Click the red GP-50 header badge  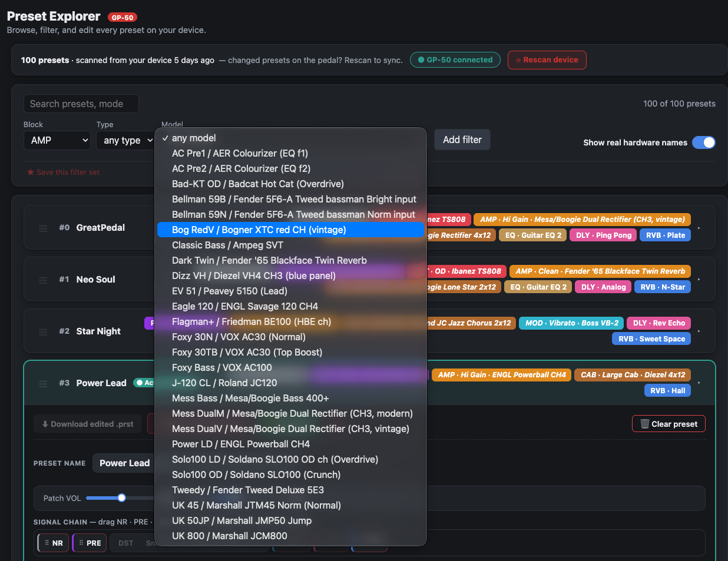point(123,18)
